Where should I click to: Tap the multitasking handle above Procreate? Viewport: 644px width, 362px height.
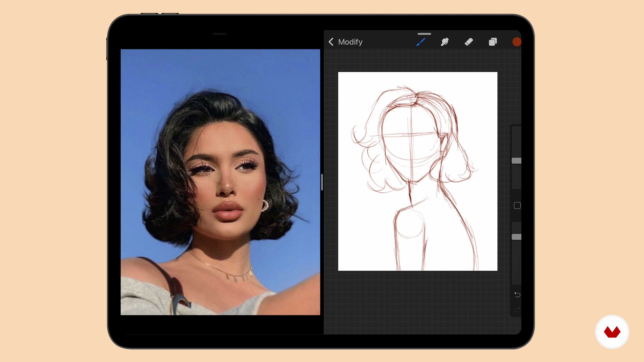(x=424, y=34)
